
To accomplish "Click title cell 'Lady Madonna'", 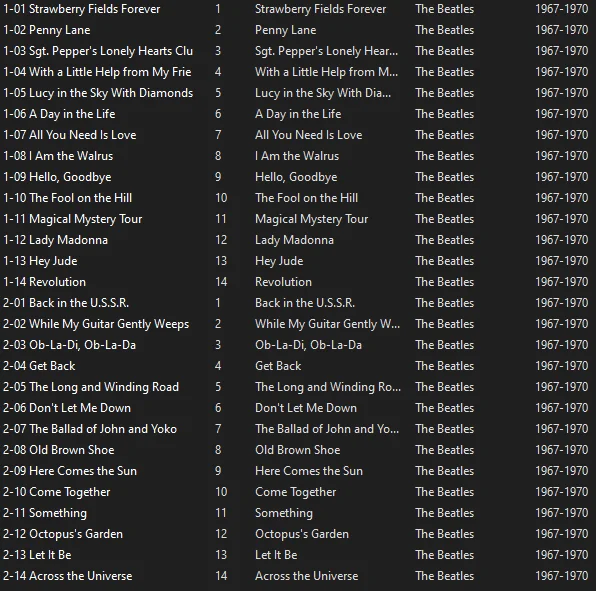I will (x=295, y=240).
